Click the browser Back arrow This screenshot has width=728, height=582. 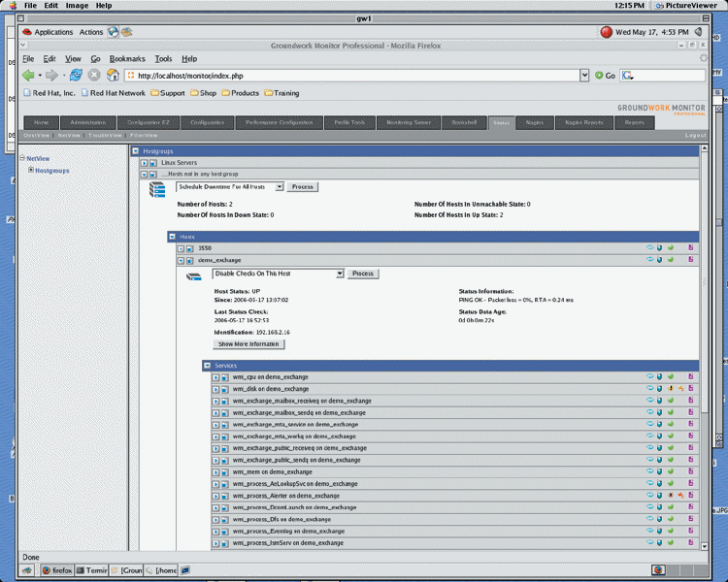pyautogui.click(x=28, y=76)
